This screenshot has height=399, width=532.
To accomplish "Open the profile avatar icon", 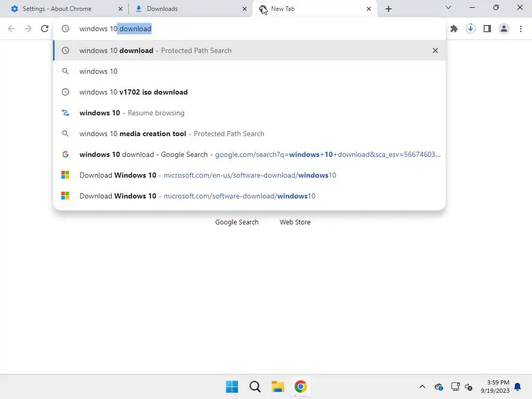I will click(x=504, y=29).
